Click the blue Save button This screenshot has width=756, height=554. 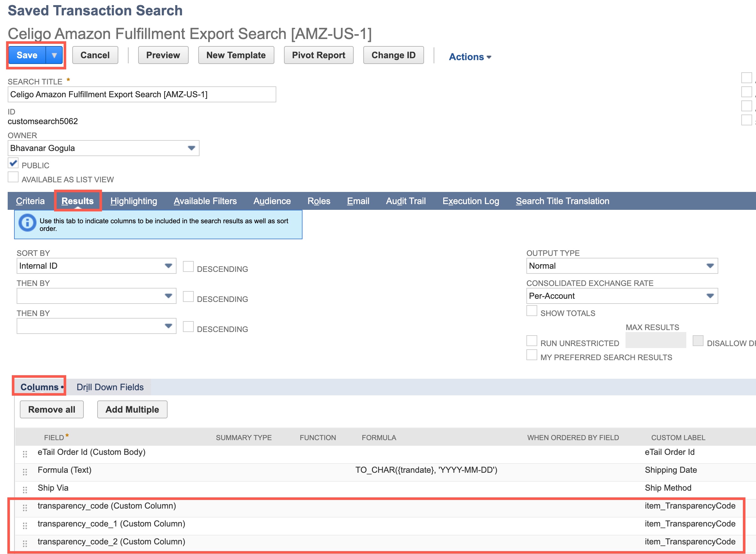27,55
